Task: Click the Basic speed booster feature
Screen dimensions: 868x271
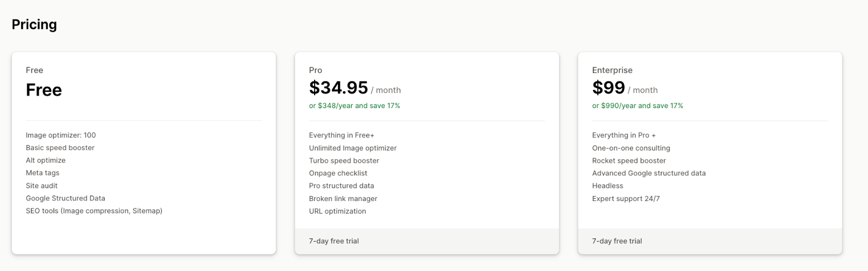Action: click(60, 148)
